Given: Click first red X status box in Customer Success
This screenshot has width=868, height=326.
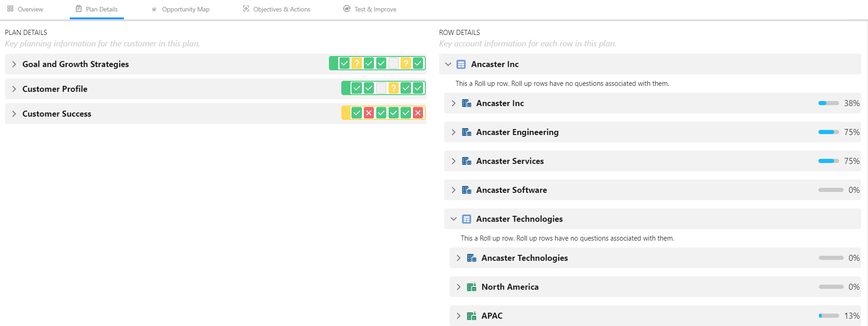Looking at the screenshot, I should click(x=369, y=113).
